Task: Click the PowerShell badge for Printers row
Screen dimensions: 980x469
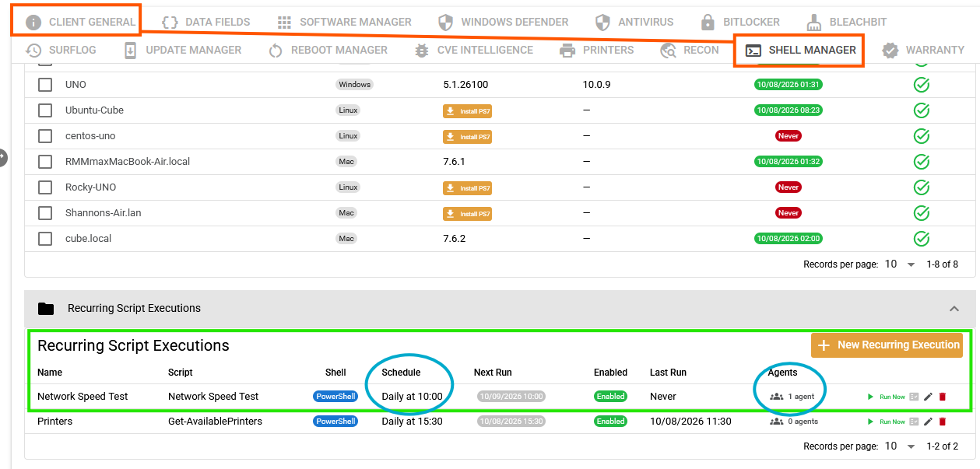Action: pos(335,422)
